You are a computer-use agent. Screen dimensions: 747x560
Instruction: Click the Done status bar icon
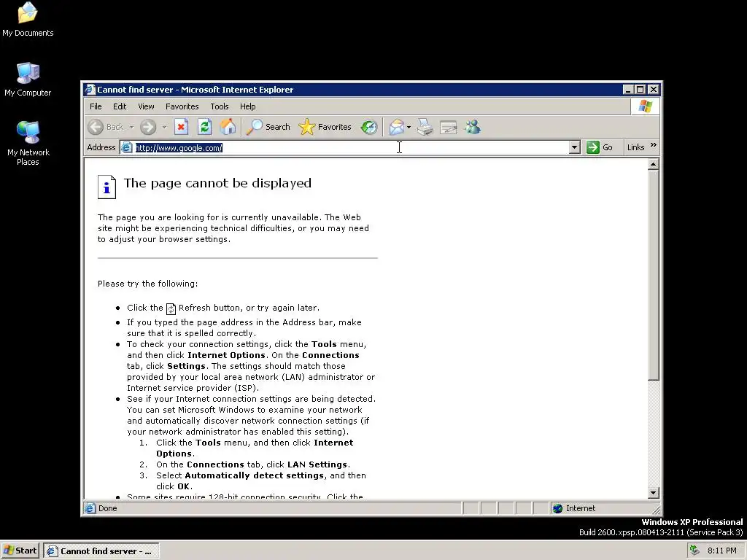click(x=90, y=508)
